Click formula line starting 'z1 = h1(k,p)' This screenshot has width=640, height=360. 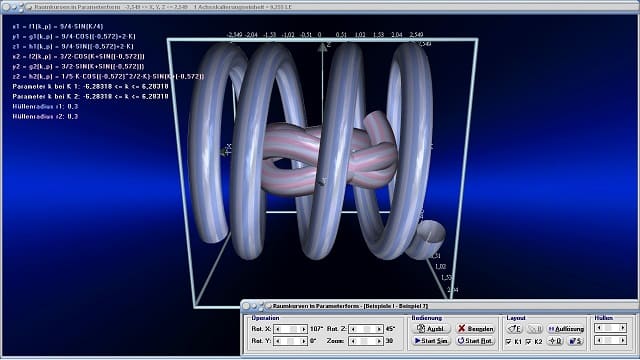click(x=73, y=47)
